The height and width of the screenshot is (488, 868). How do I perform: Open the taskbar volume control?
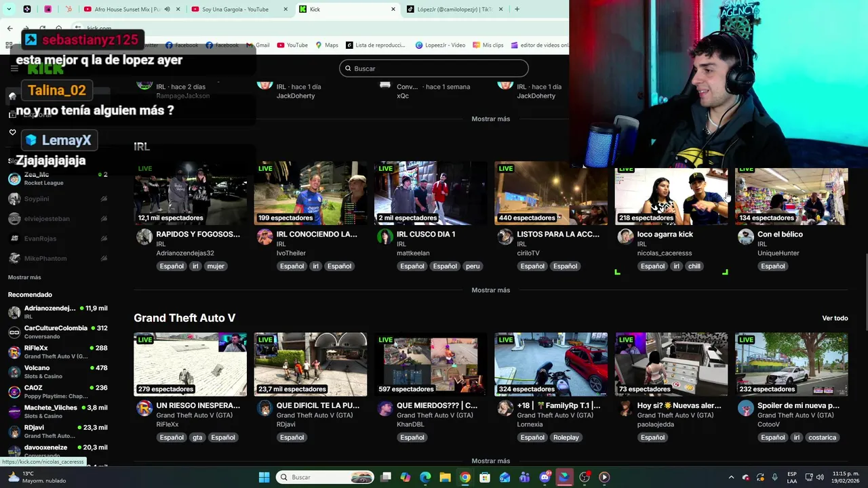[x=821, y=477]
